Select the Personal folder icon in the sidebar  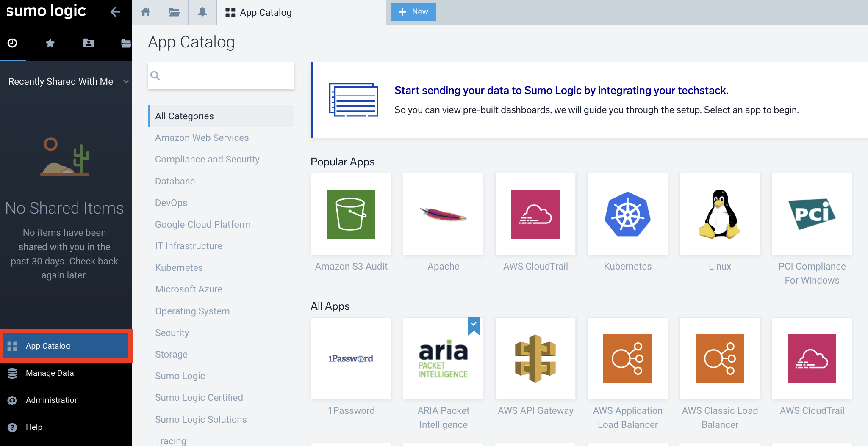(88, 43)
